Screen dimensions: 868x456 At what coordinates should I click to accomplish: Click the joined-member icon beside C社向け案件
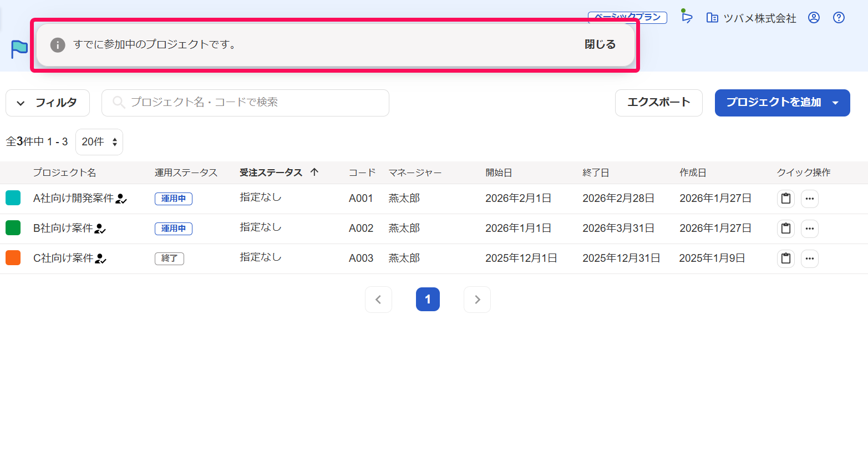tap(100, 259)
